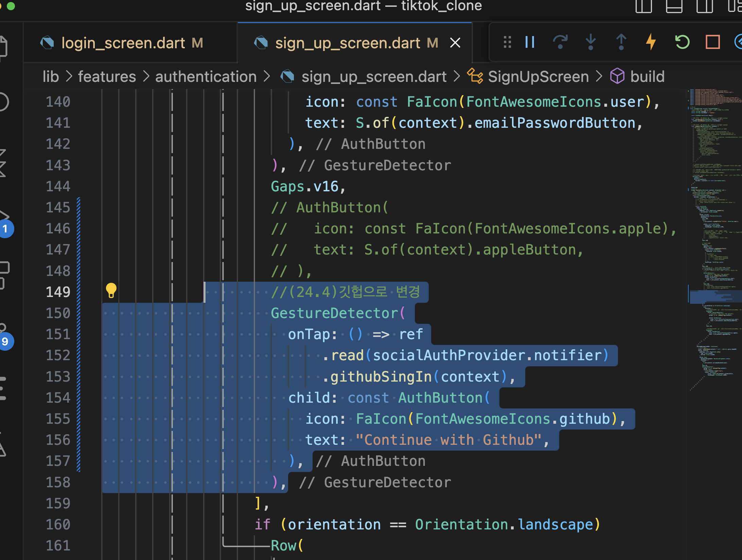The width and height of the screenshot is (742, 560).
Task: Stop debugging with the red square
Action: (x=712, y=42)
